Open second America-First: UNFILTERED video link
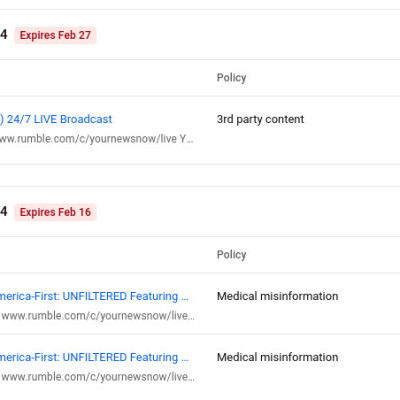The height and width of the screenshot is (400, 400). (x=94, y=357)
